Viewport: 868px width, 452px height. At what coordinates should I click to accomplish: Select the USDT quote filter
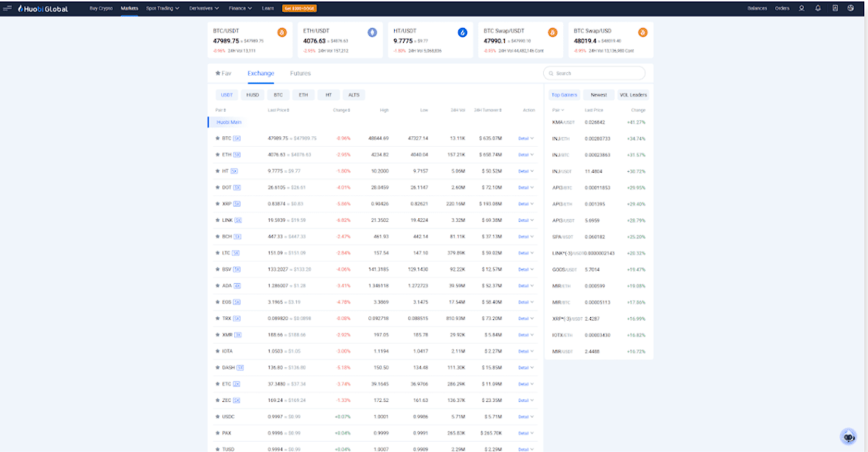click(227, 94)
